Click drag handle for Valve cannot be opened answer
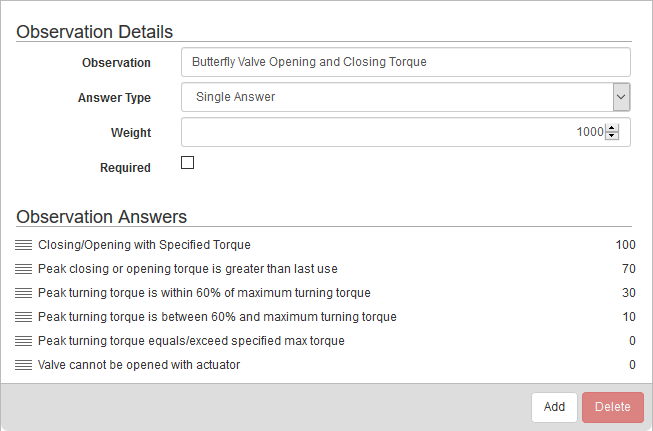Screen dimensions: 653x431 (x=24, y=365)
